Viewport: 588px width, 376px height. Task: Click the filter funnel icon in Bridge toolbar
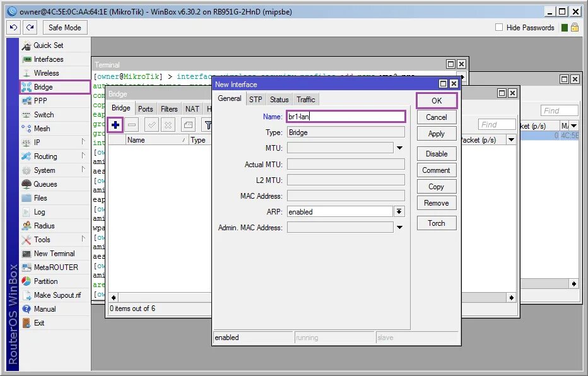[208, 125]
